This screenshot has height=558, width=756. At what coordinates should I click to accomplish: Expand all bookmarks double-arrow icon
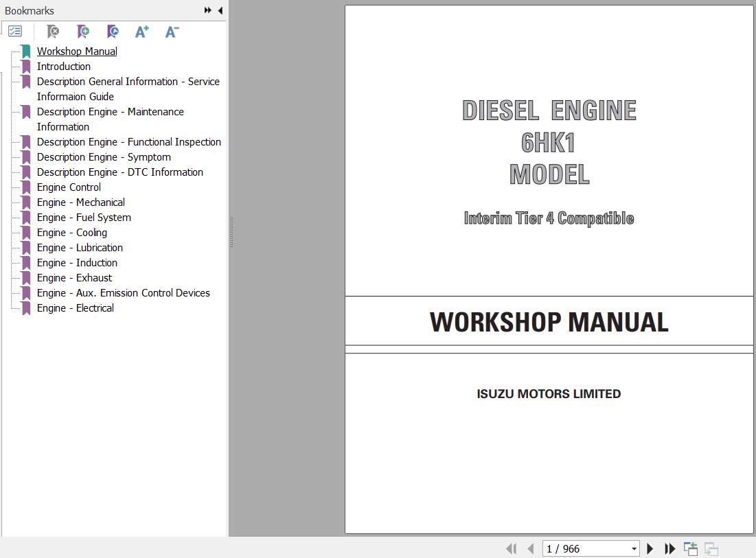(208, 10)
